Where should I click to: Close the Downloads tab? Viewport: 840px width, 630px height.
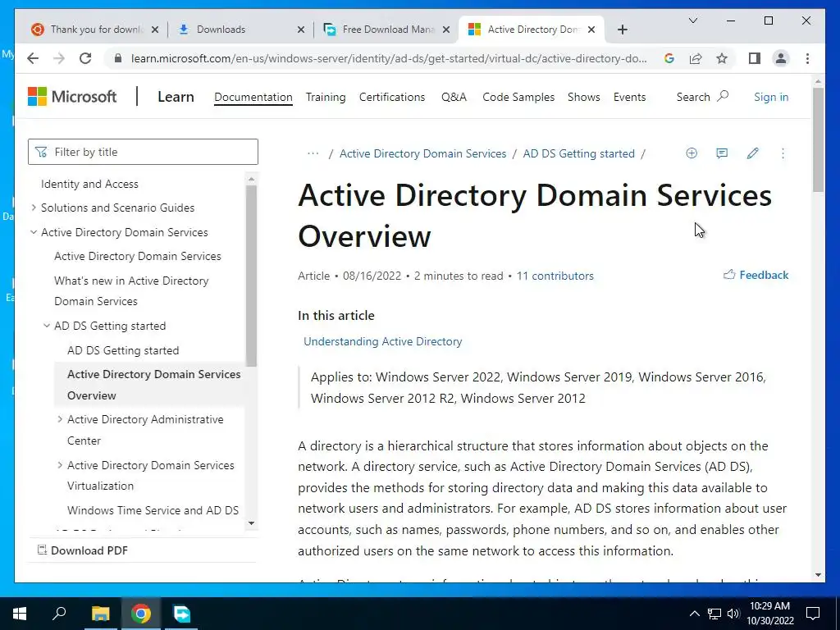[301, 30]
